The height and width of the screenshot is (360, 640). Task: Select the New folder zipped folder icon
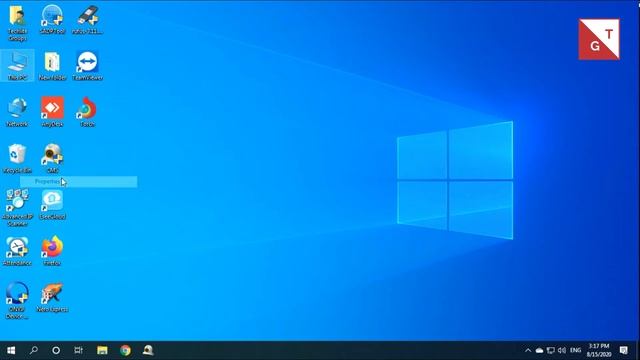pyautogui.click(x=52, y=66)
